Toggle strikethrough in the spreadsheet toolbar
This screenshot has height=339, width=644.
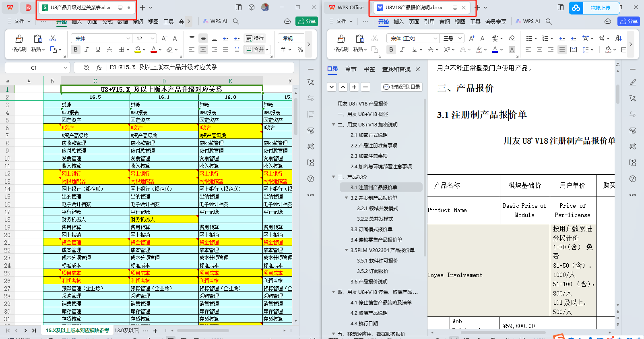pyautogui.click(x=109, y=50)
